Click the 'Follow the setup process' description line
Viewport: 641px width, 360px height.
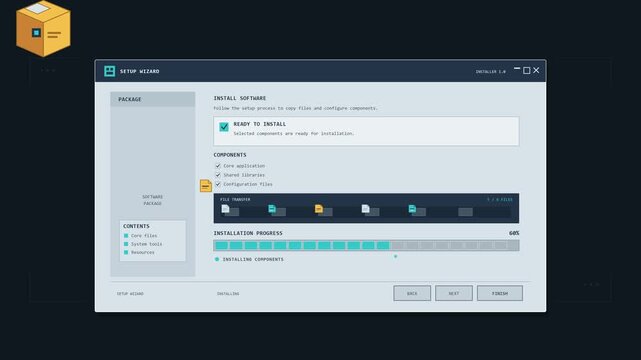coord(295,108)
